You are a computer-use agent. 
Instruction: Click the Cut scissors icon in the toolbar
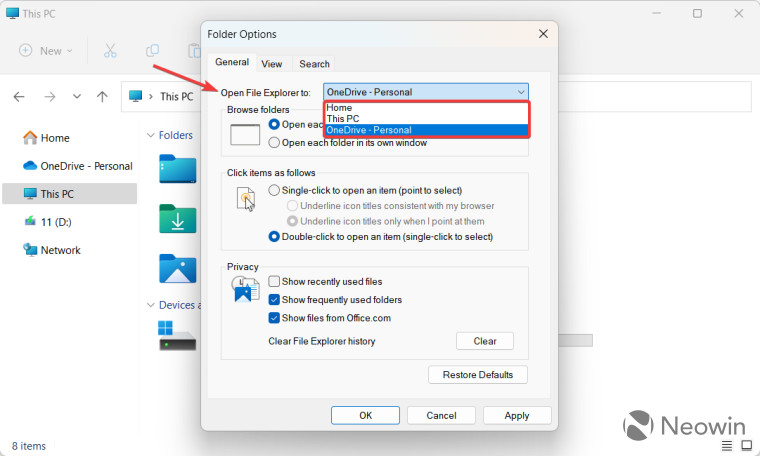(110, 50)
